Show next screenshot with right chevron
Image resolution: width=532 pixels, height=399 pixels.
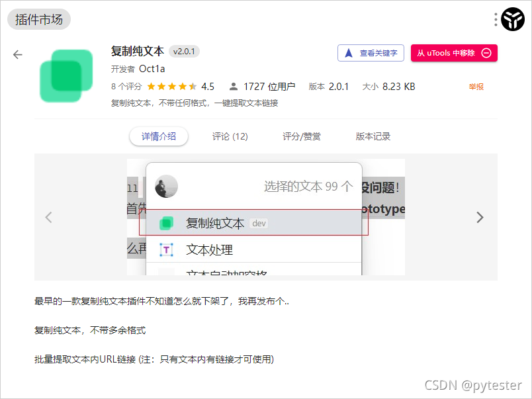pos(480,217)
